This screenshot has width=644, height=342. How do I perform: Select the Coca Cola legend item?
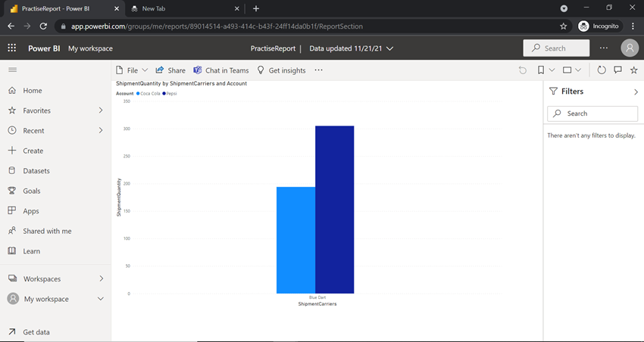(148, 94)
